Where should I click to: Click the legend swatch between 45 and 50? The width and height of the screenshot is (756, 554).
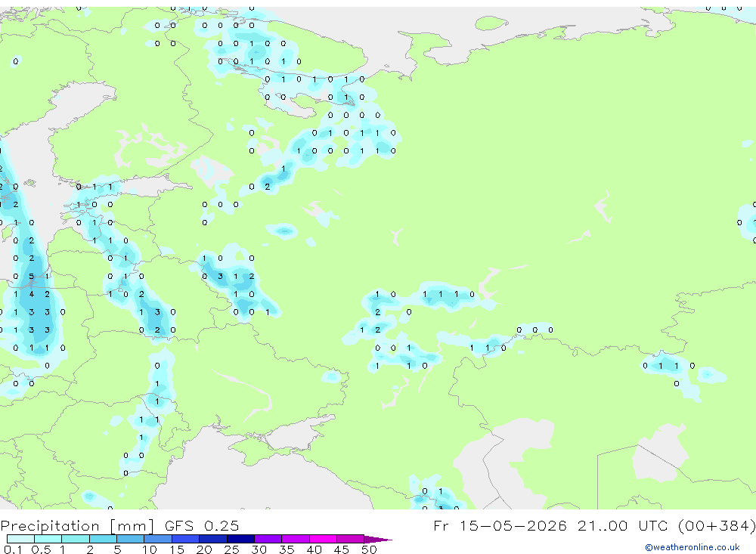[351, 539]
